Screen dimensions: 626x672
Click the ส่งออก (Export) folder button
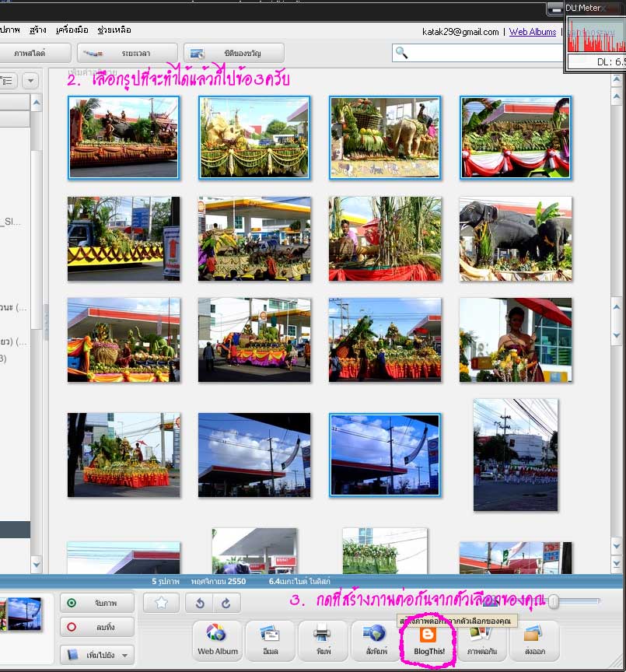point(535,640)
